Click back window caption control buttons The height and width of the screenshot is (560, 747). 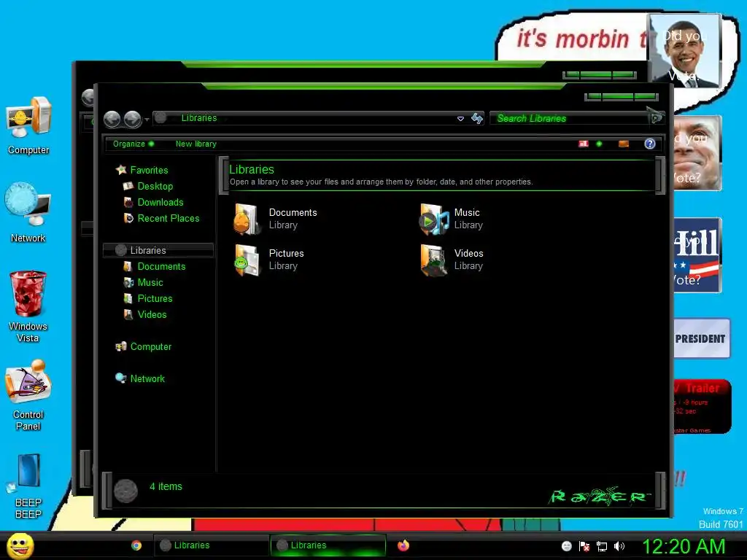pyautogui.click(x=600, y=75)
